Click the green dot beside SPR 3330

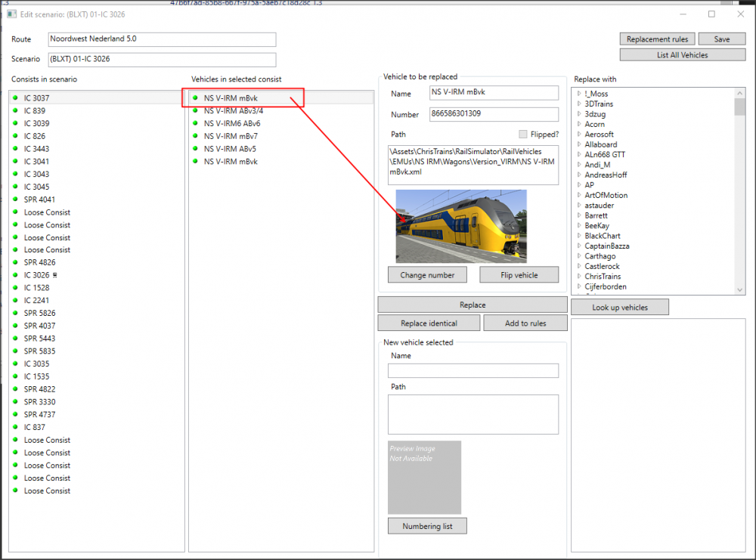click(14, 402)
